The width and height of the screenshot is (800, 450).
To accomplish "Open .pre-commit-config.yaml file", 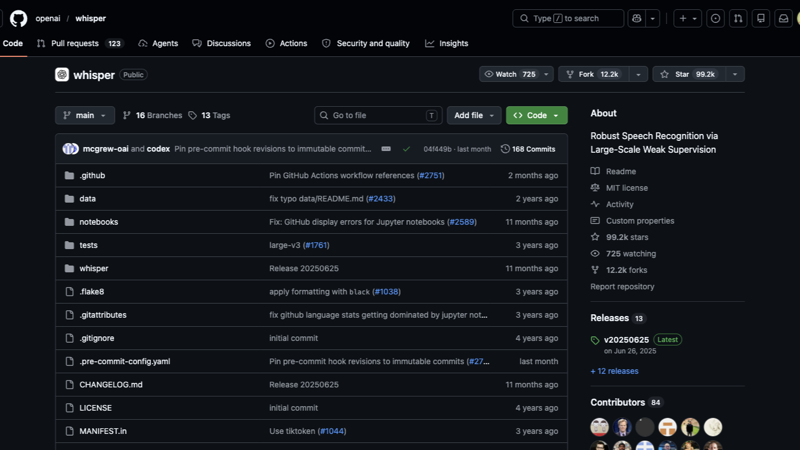I will [124, 361].
